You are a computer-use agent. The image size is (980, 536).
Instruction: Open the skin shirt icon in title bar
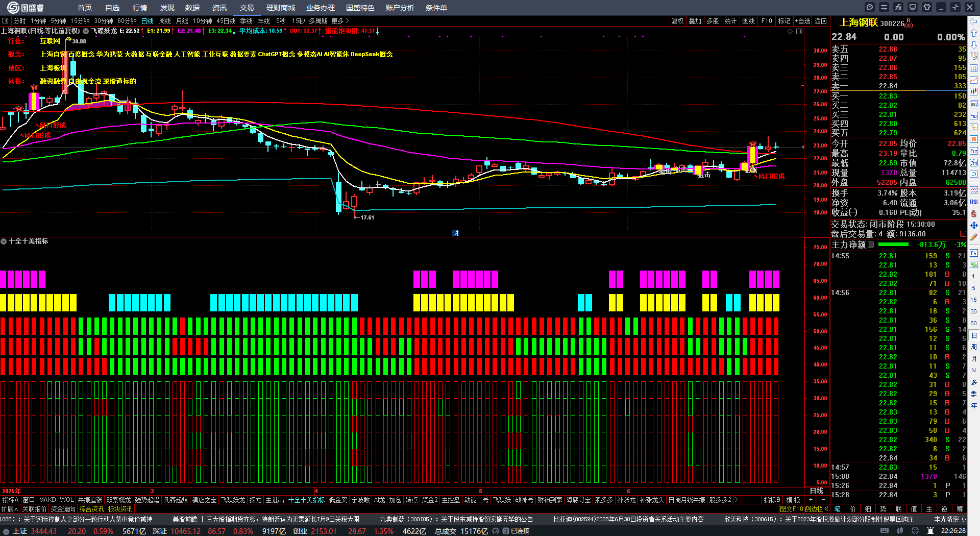click(927, 7)
